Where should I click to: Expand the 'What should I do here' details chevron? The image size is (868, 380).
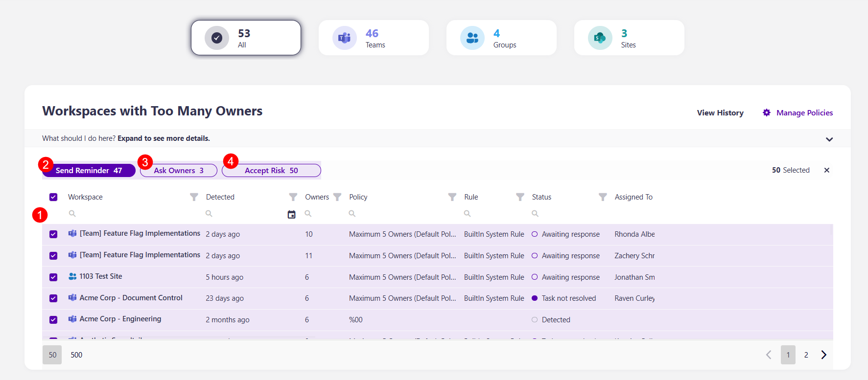[x=829, y=139]
